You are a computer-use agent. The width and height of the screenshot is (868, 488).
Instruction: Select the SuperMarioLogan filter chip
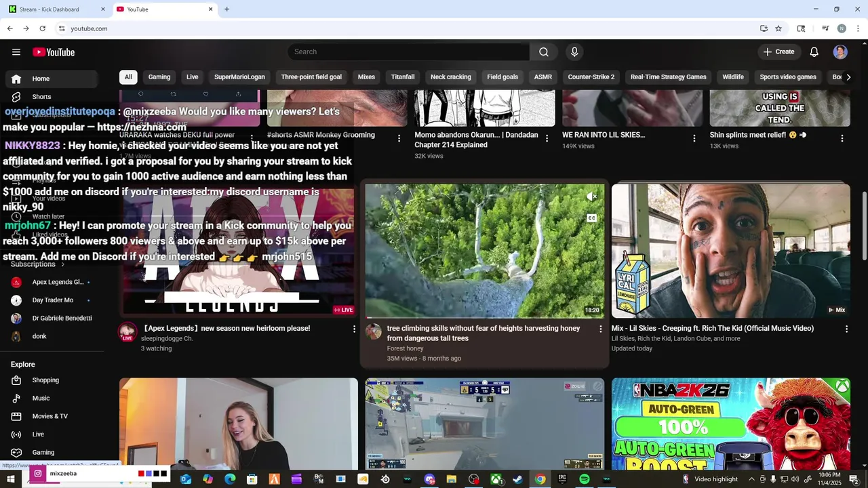pos(239,77)
